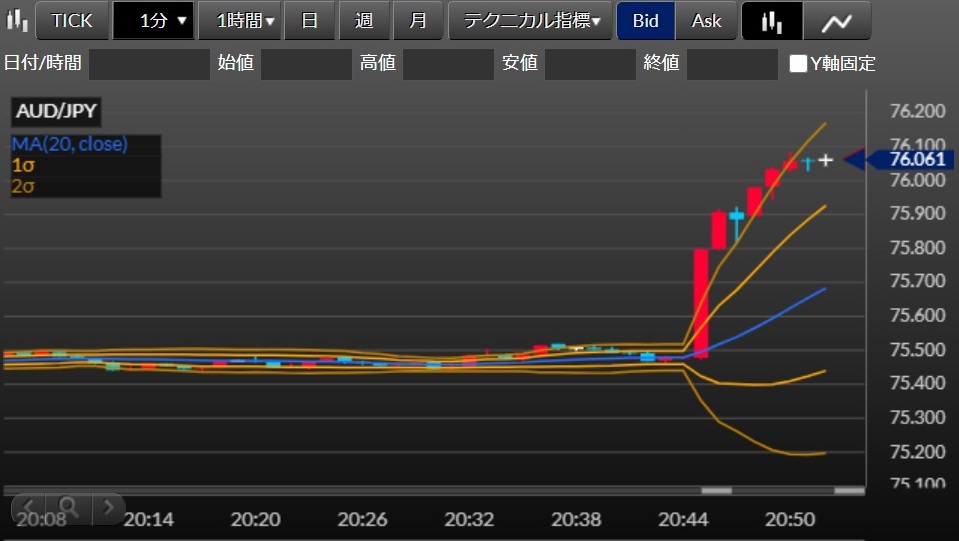Image resolution: width=959 pixels, height=541 pixels.
Task: Enable the Y軸固定 checkbox
Action: point(798,64)
